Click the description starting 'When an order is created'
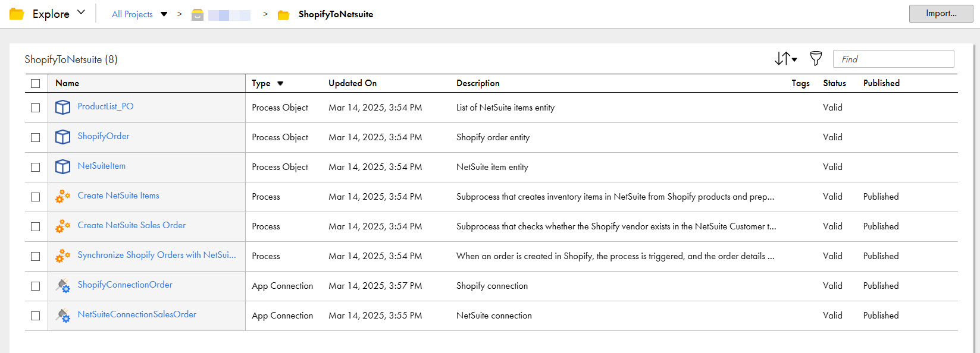 click(615, 256)
